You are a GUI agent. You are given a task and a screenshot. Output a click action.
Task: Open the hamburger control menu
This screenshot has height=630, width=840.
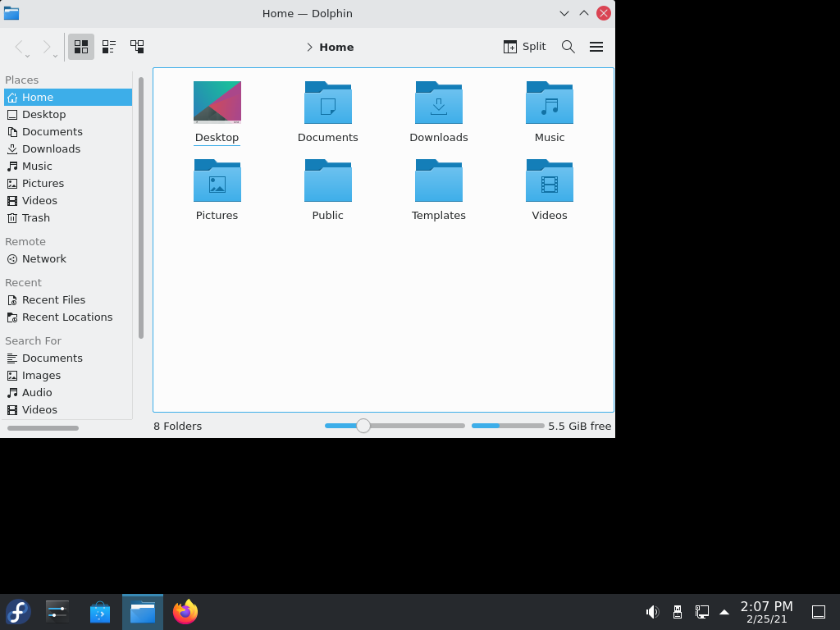596,47
